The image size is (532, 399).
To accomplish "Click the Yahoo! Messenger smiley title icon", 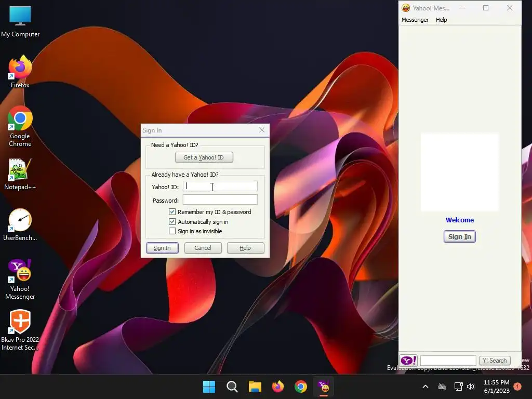I will point(406,8).
